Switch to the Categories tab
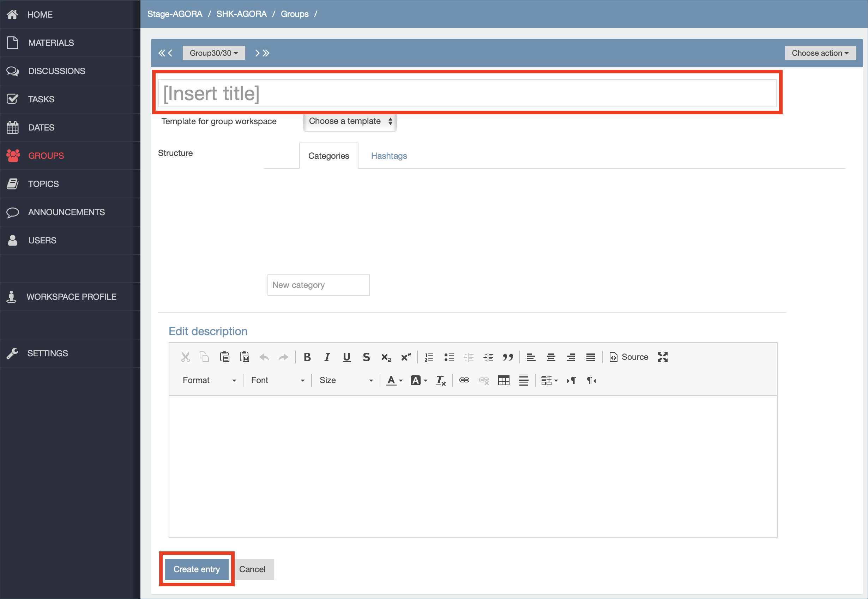The height and width of the screenshot is (599, 868). pyautogui.click(x=328, y=156)
